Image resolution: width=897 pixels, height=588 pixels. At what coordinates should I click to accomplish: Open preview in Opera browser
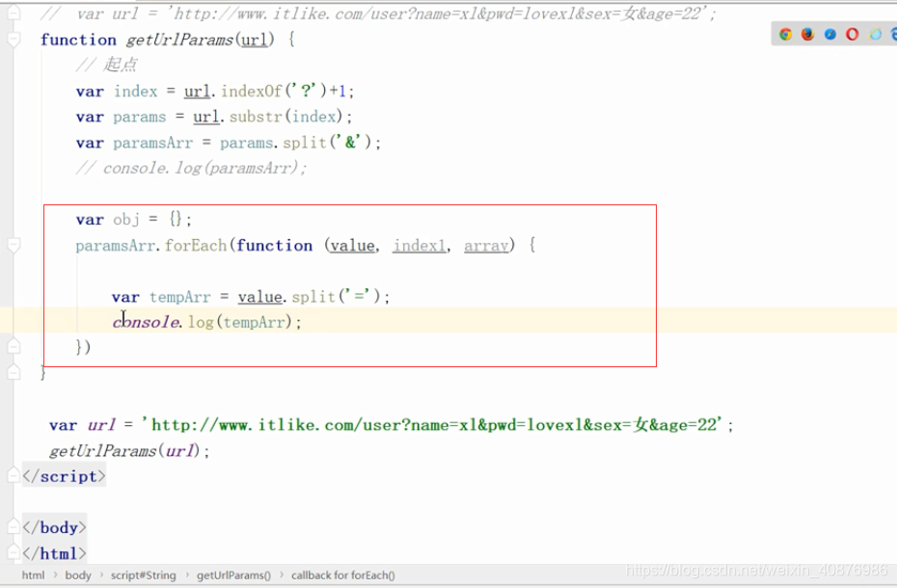853,35
